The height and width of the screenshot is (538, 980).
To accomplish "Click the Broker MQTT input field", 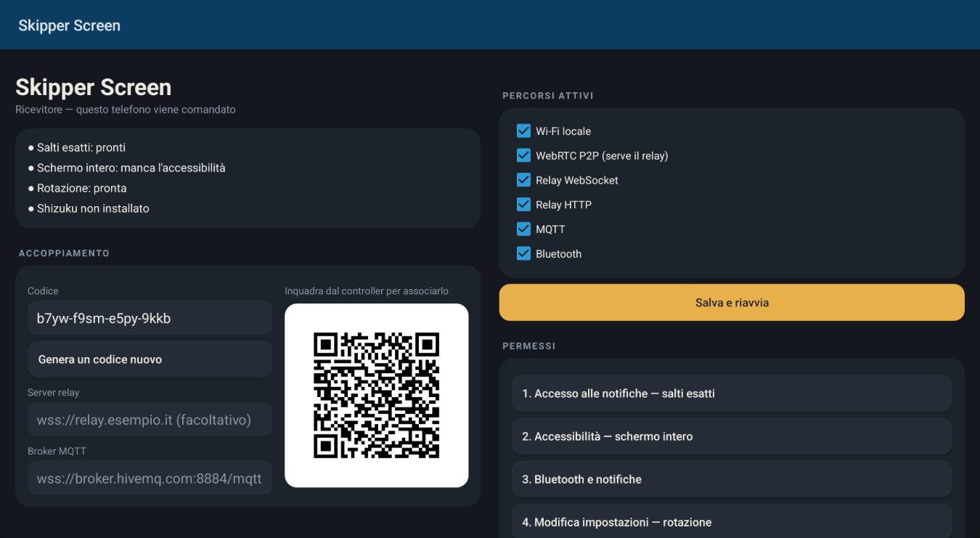I will click(150, 478).
